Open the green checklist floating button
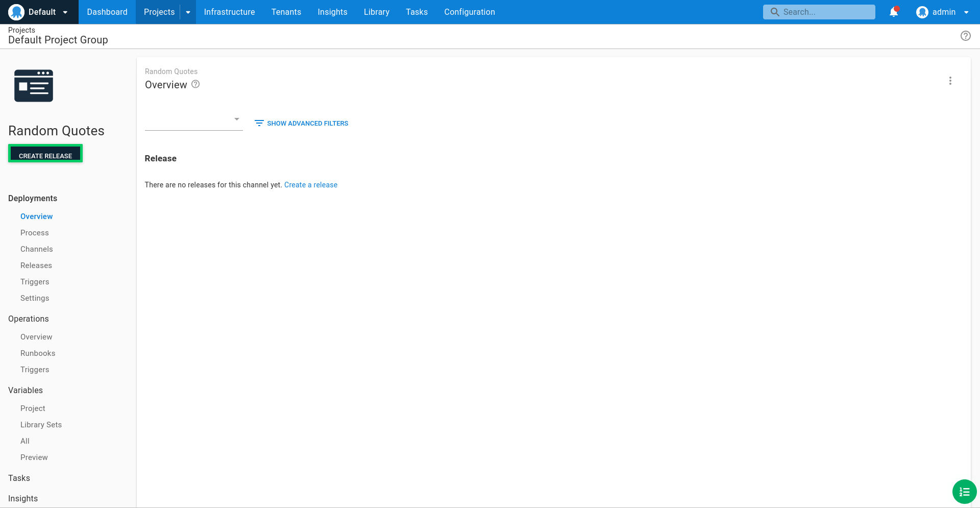The image size is (980, 508). (965, 492)
